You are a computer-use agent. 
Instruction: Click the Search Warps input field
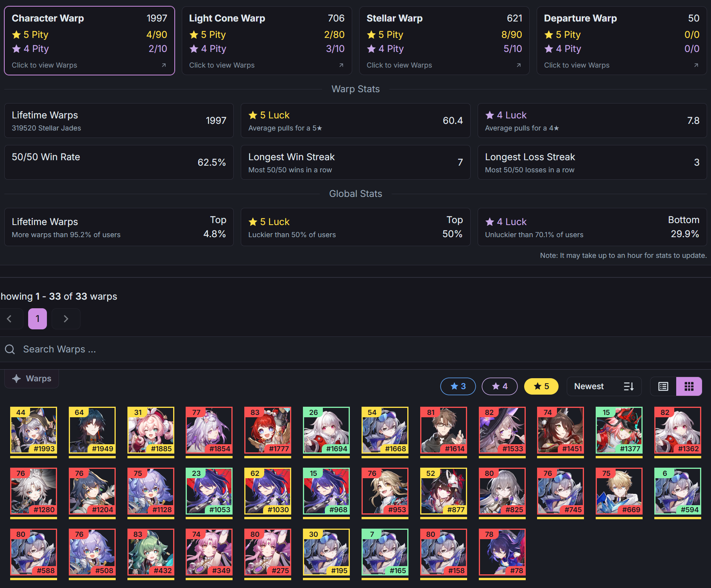[355, 349]
